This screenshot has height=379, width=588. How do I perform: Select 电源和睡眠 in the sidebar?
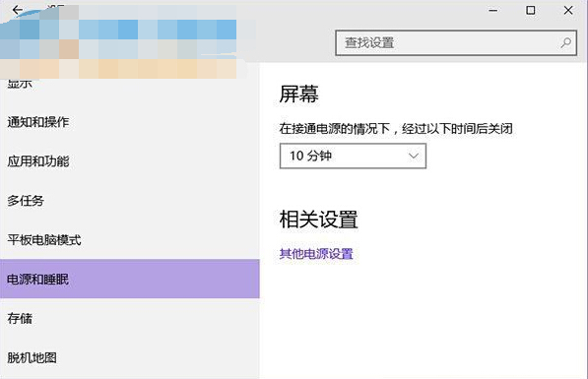pos(130,279)
